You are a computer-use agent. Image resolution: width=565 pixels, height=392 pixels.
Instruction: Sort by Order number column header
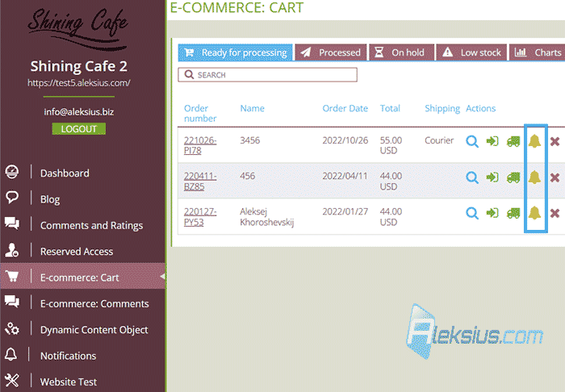200,114
